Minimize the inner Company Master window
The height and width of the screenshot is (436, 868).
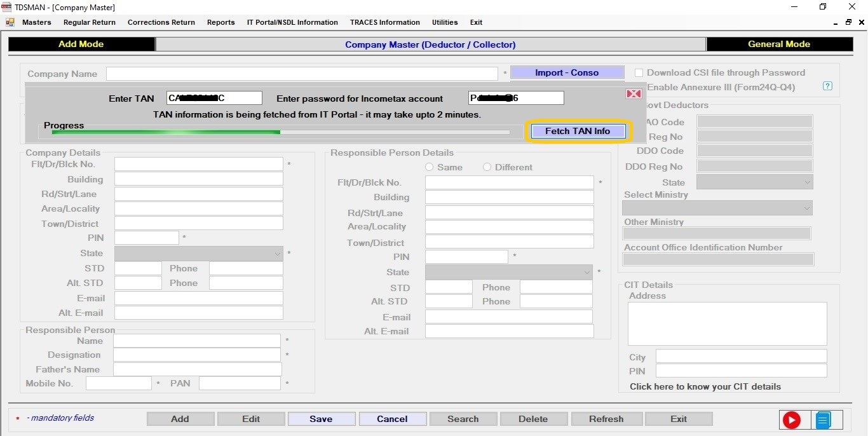pos(836,22)
